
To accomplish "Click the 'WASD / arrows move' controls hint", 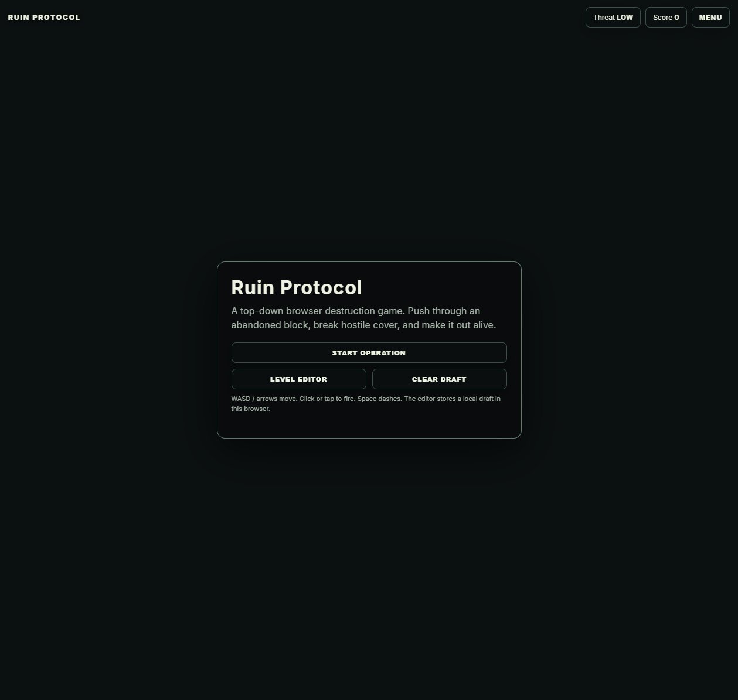I will pyautogui.click(x=366, y=403).
